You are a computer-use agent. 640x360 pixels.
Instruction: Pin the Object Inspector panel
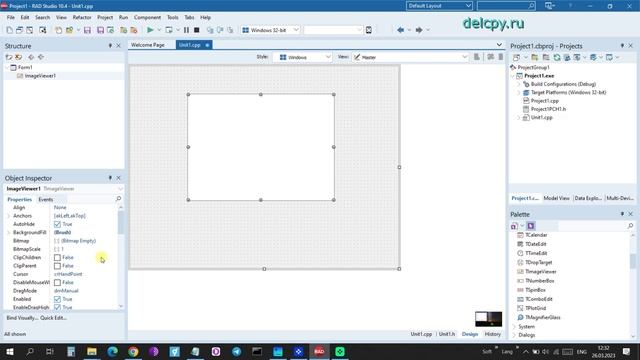click(x=110, y=178)
